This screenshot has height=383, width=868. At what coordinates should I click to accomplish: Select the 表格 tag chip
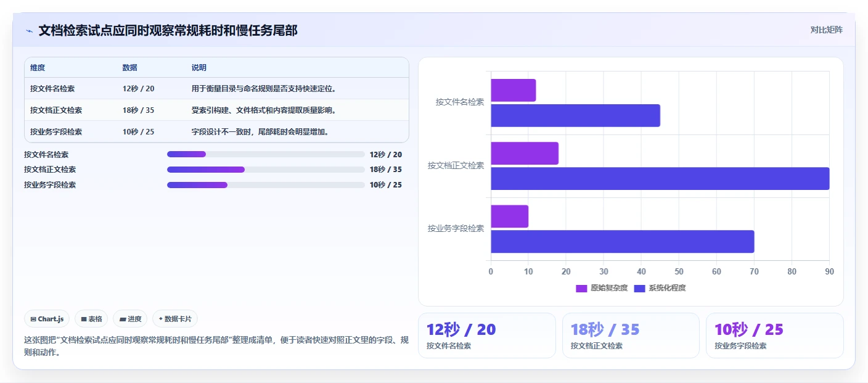[x=91, y=319]
